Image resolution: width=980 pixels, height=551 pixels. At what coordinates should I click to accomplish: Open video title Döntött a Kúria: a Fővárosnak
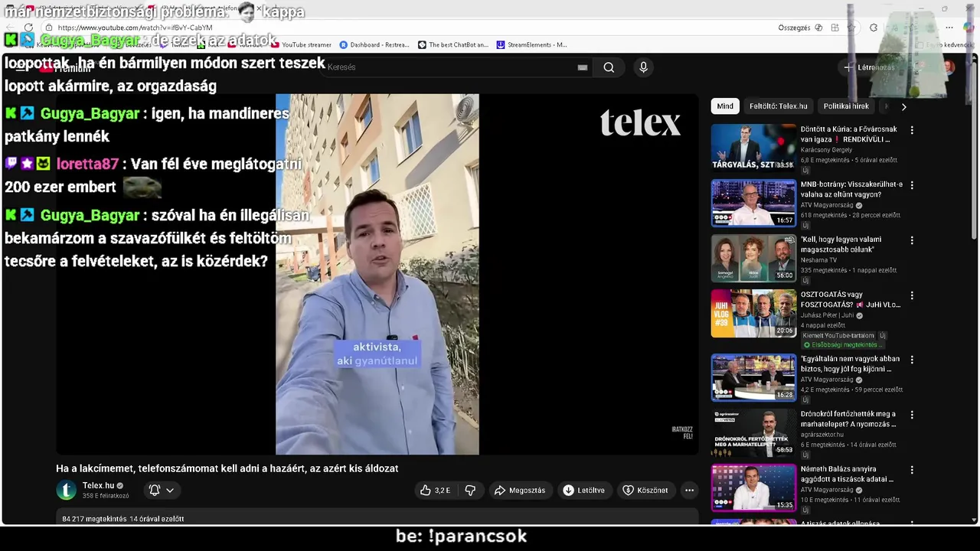[848, 134]
